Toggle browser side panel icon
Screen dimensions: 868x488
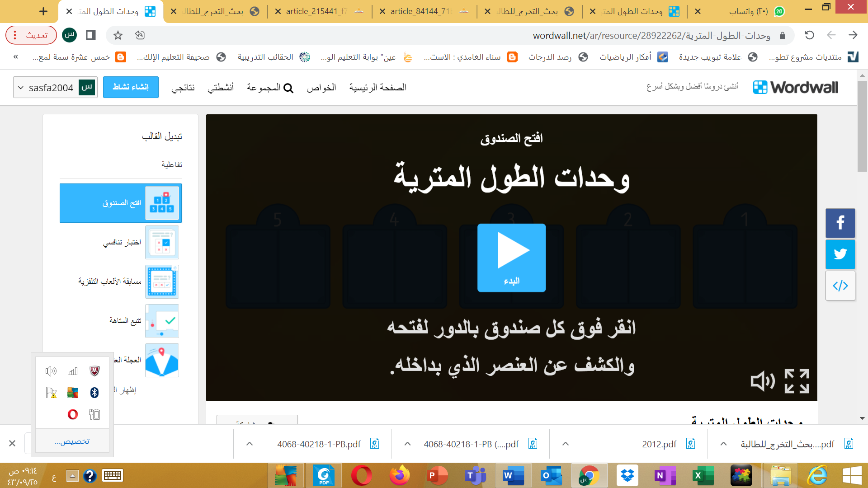[91, 35]
